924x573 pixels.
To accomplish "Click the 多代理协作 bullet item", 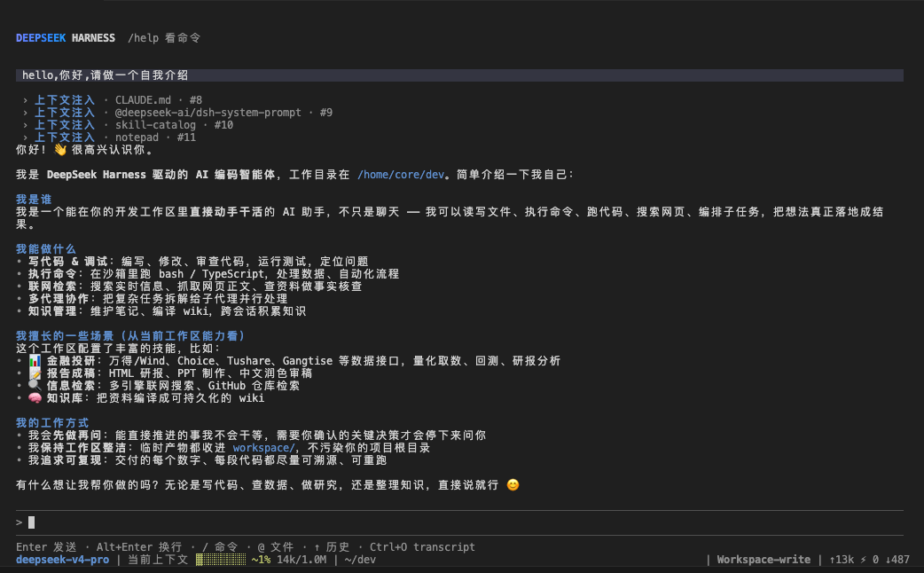I will tap(152, 298).
